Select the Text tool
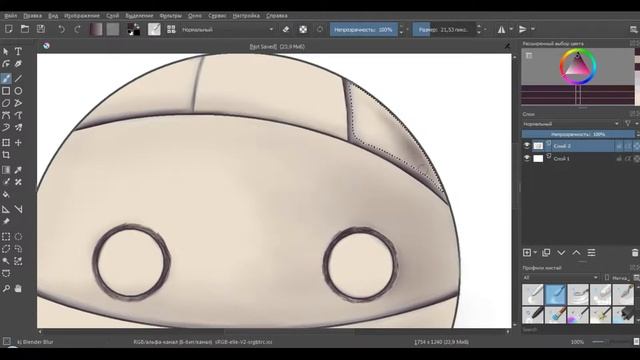Screen dimensions: 640x360 click(18, 51)
